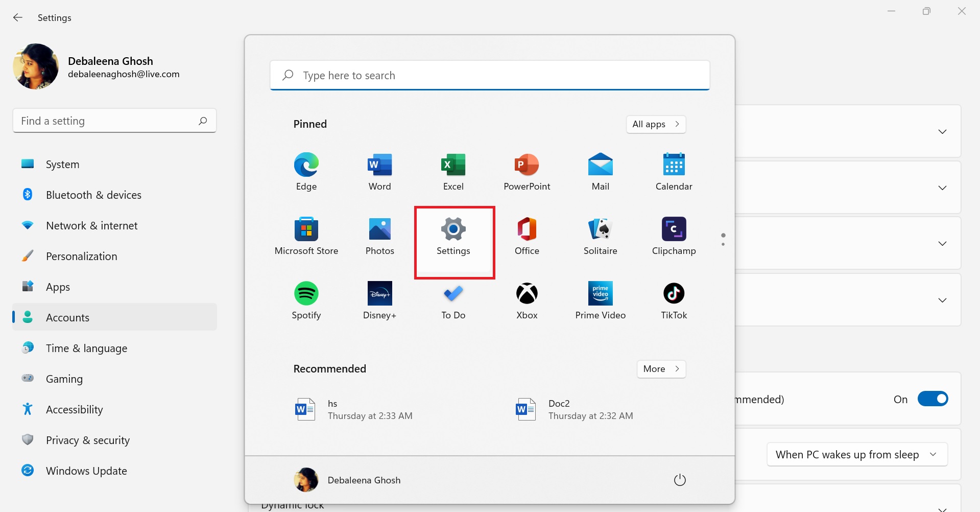
Task: Launch Microsoft Store from pinned apps
Action: (x=306, y=236)
